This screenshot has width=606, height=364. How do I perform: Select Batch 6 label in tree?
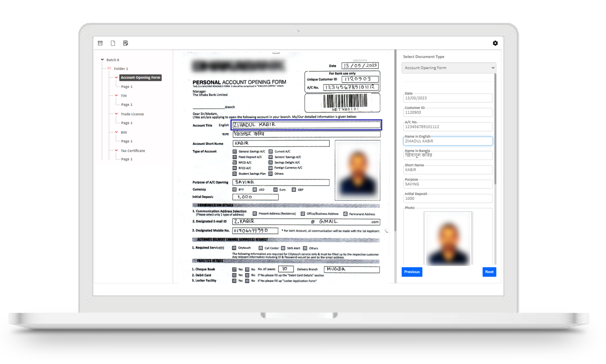(113, 60)
